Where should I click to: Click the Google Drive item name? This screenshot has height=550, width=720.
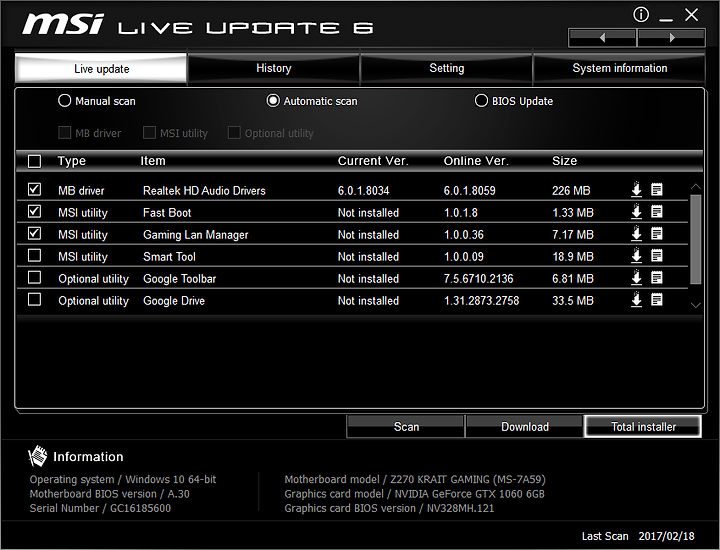coord(174,301)
